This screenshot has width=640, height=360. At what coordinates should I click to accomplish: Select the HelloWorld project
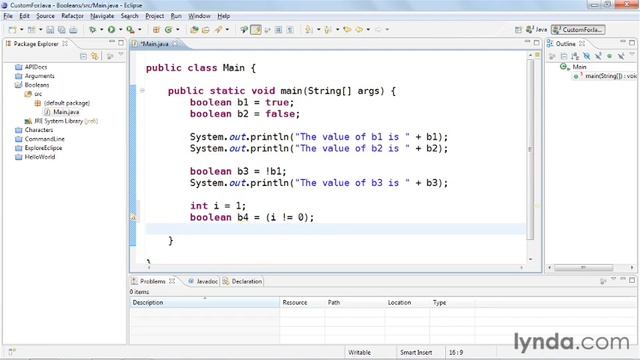[x=40, y=157]
